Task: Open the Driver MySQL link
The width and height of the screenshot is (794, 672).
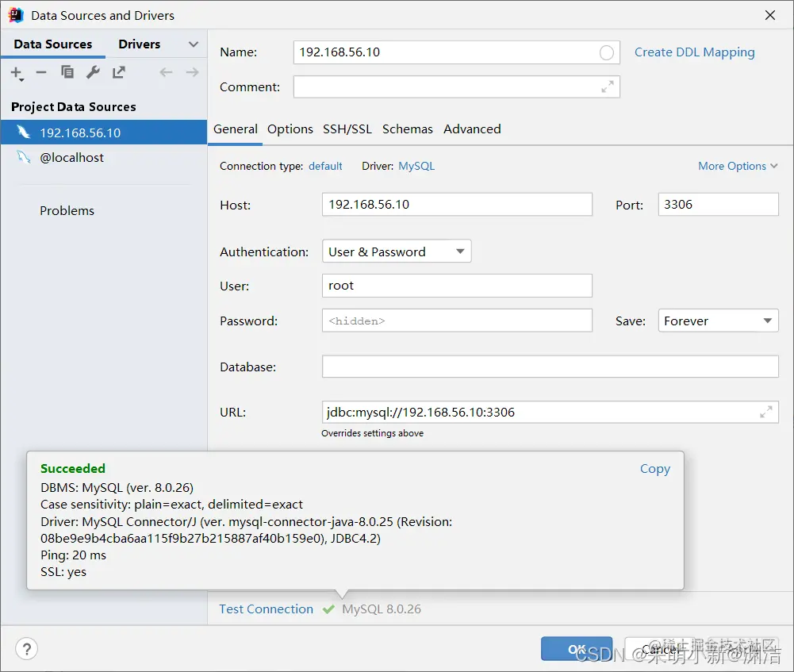Action: coord(416,166)
